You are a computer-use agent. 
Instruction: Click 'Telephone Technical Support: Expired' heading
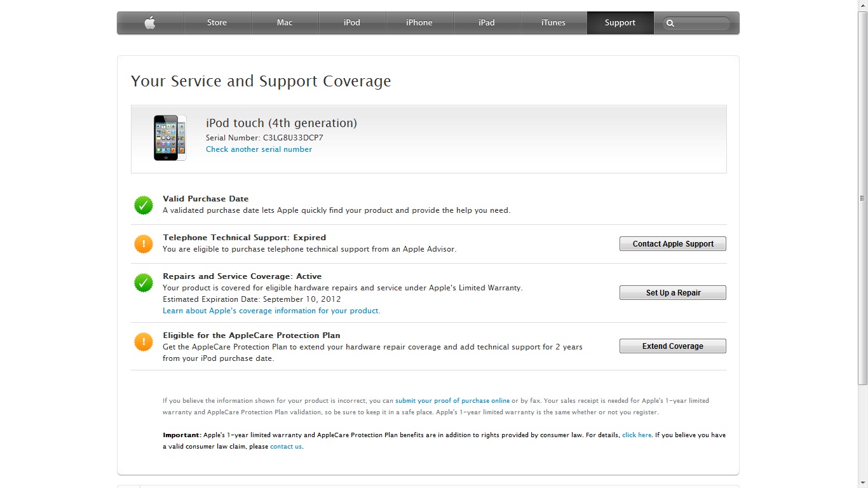point(245,238)
